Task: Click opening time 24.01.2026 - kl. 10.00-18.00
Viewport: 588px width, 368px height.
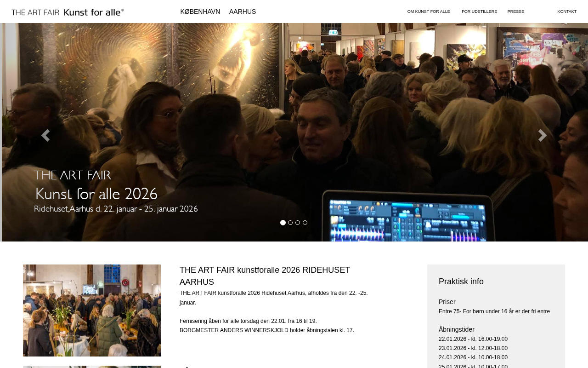Action: [x=473, y=357]
